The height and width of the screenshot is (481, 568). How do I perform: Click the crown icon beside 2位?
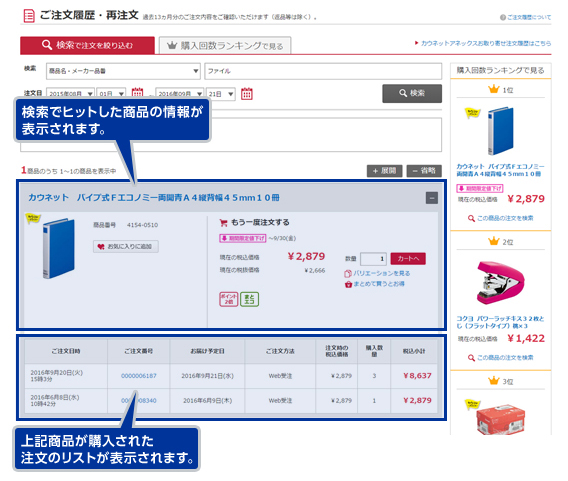coord(493,241)
